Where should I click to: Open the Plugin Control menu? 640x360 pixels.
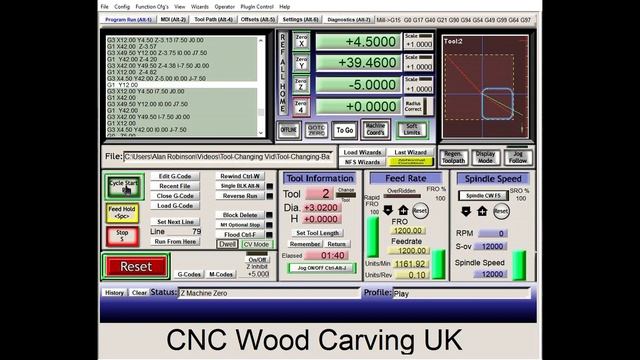257,7
